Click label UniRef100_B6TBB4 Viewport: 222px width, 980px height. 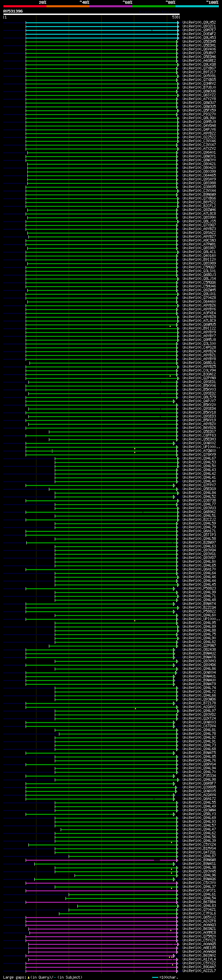tap(199, 902)
